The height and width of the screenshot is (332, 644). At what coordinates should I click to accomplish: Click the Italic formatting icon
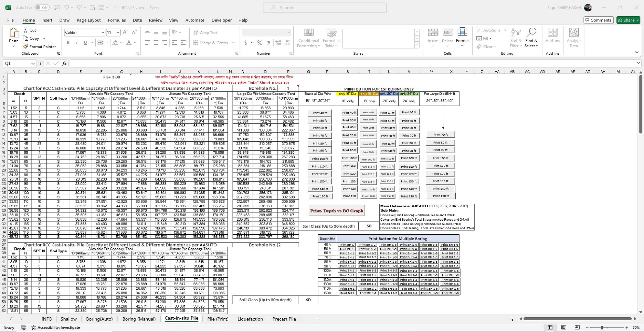[77, 43]
